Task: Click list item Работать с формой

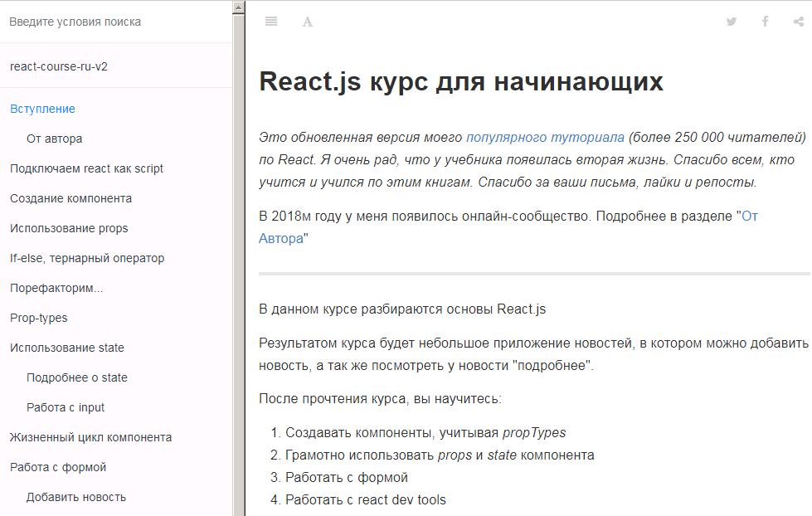Action: pos(347,477)
